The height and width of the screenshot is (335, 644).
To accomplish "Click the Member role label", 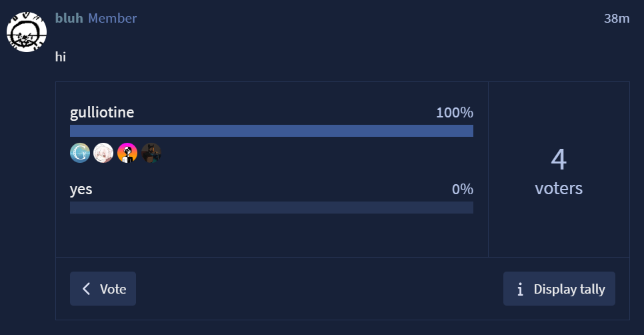I will point(112,18).
